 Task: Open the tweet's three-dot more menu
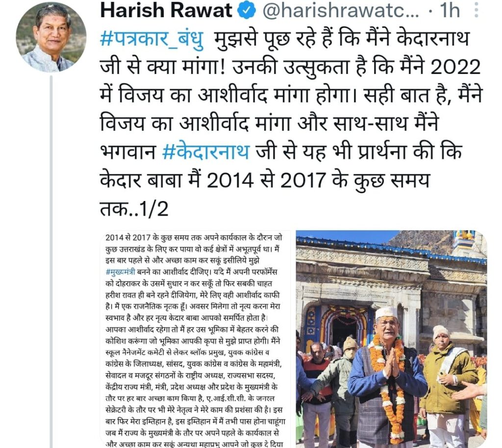(476, 10)
